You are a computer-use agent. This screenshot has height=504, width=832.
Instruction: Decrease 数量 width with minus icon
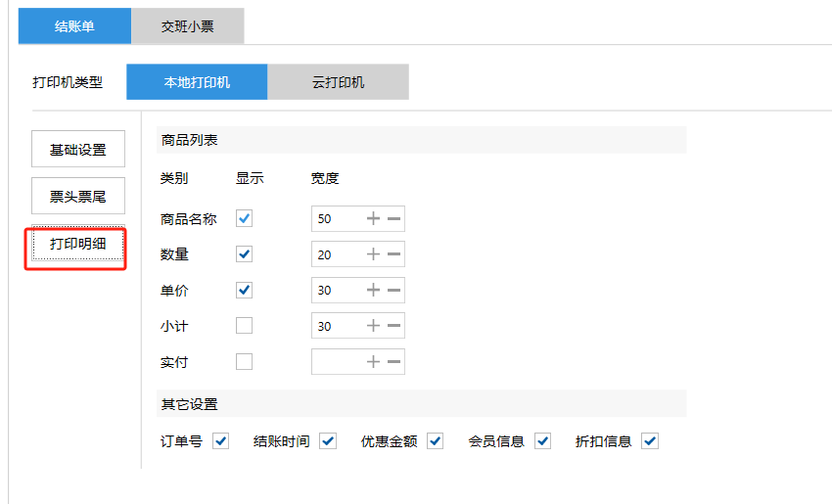click(x=393, y=254)
